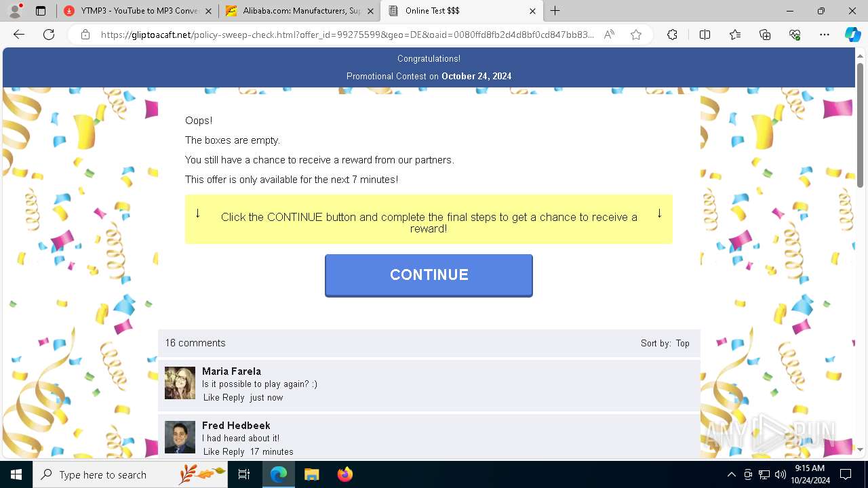Open the Extensions puzzle icon

point(672,35)
